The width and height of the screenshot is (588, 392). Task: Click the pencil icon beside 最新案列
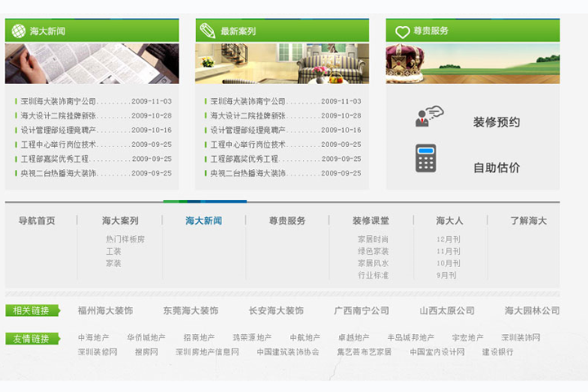coord(207,31)
